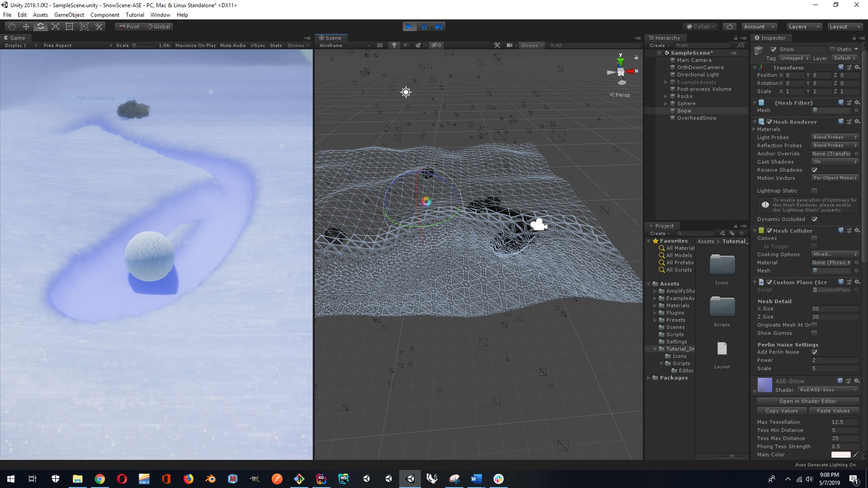Image resolution: width=868 pixels, height=488 pixels.
Task: Enable the Static checkbox for Snow
Action: tap(832, 49)
